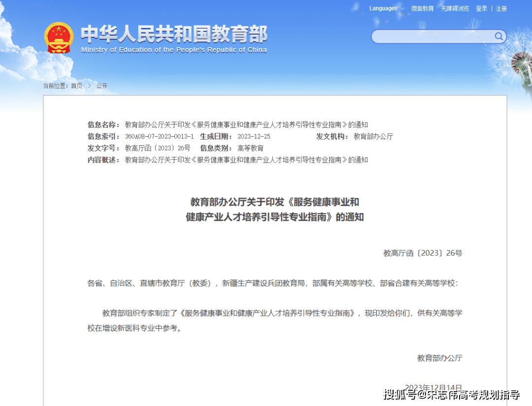The image size is (532, 406).
Task: Click the right-aligned 教高厅函〔2023〕26号 line
Action: click(x=423, y=253)
